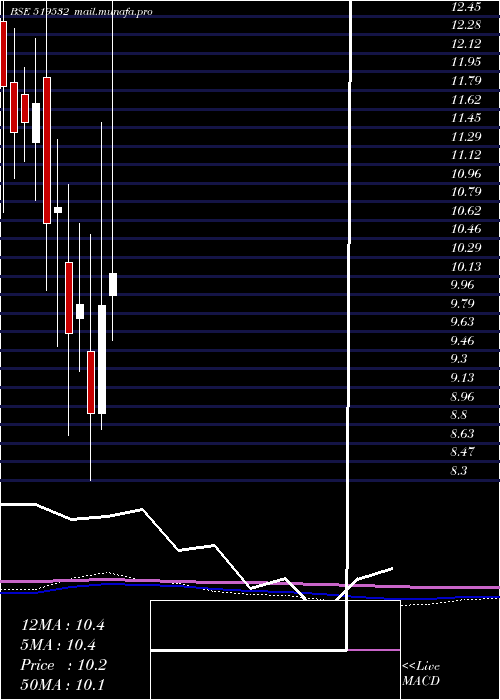The width and height of the screenshot is (500, 700).
Task: Click the 10.79 price axis label
Action: tap(466, 192)
